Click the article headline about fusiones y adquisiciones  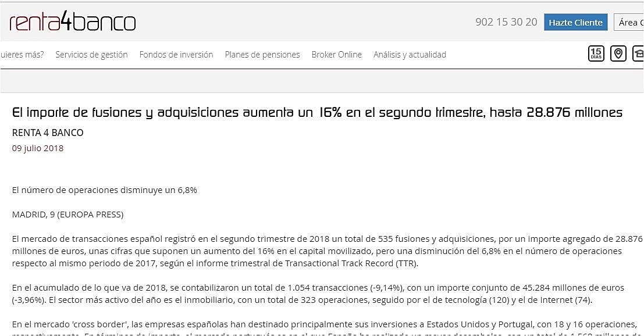(317, 112)
